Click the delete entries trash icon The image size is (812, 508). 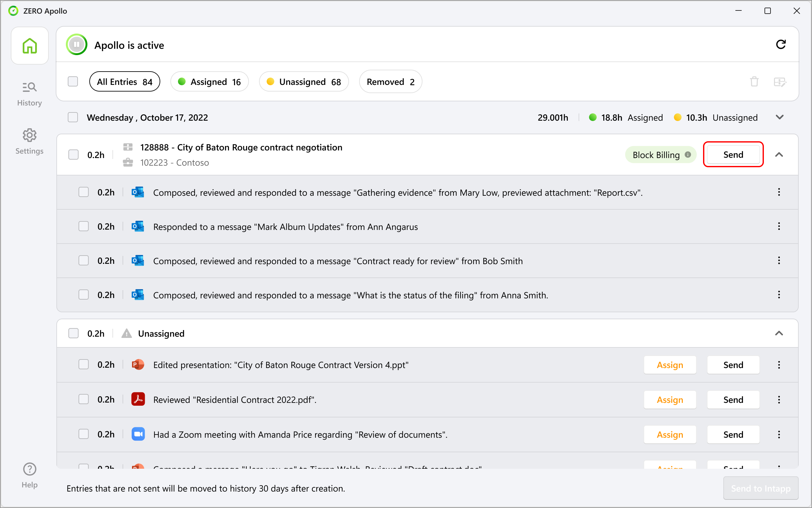tap(754, 81)
